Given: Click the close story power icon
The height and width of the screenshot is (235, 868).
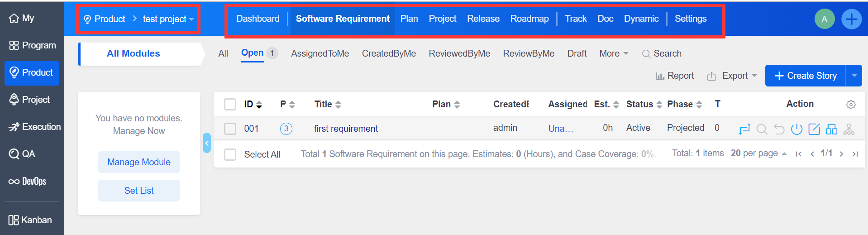Looking at the screenshot, I should pos(796,129).
